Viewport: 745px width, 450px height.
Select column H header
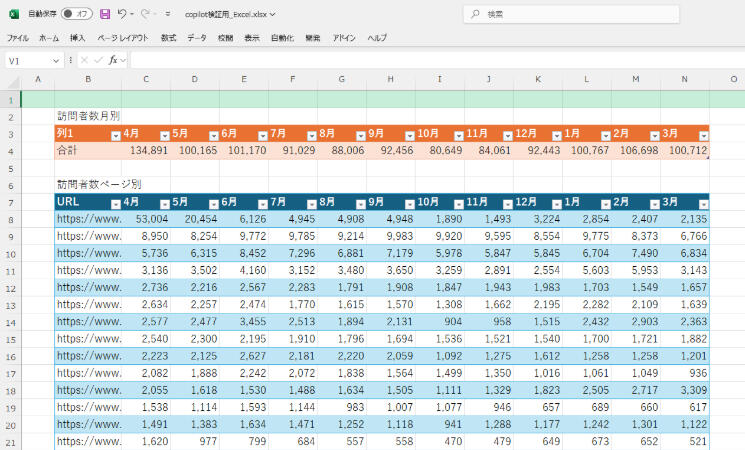[x=391, y=79]
